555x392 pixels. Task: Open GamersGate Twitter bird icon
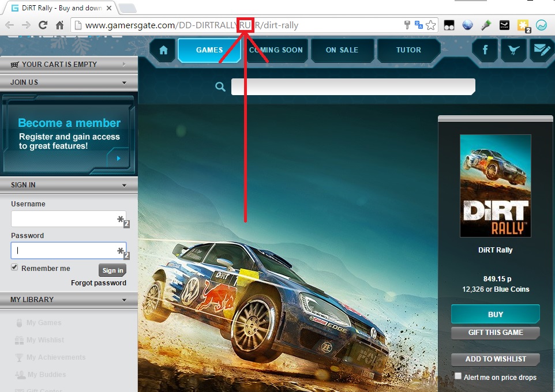pos(513,50)
